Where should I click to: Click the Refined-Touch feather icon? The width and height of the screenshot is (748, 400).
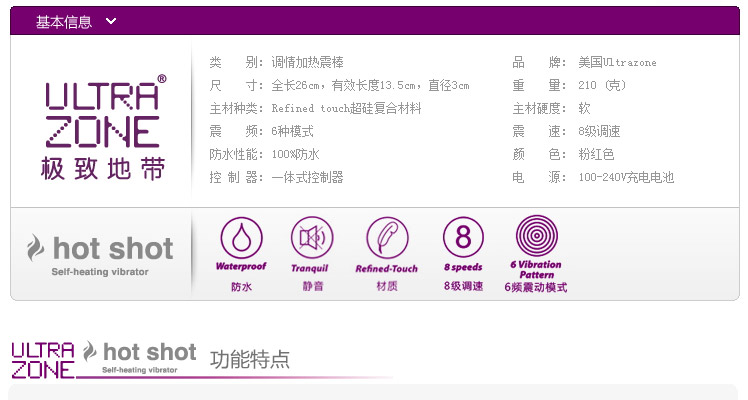click(387, 237)
